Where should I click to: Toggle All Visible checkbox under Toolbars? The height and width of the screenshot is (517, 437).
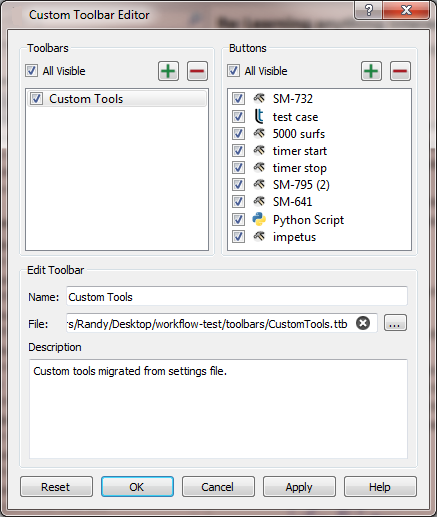tap(31, 71)
